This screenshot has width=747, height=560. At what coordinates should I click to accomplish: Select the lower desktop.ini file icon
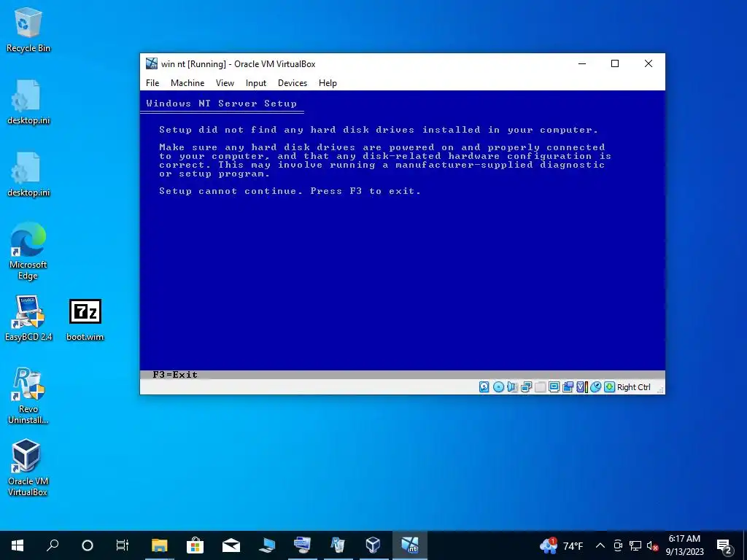pyautogui.click(x=28, y=174)
